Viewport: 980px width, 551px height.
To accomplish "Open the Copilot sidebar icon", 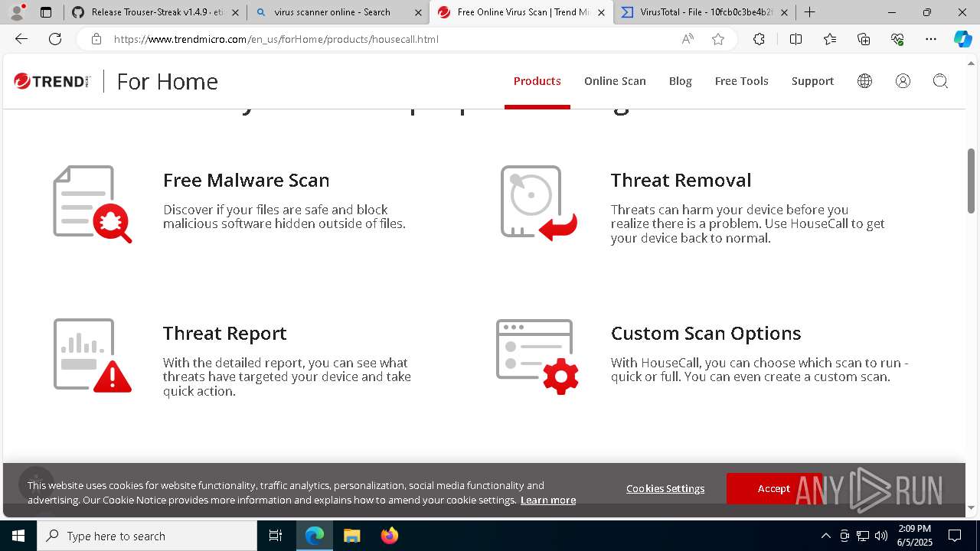I will click(x=962, y=39).
